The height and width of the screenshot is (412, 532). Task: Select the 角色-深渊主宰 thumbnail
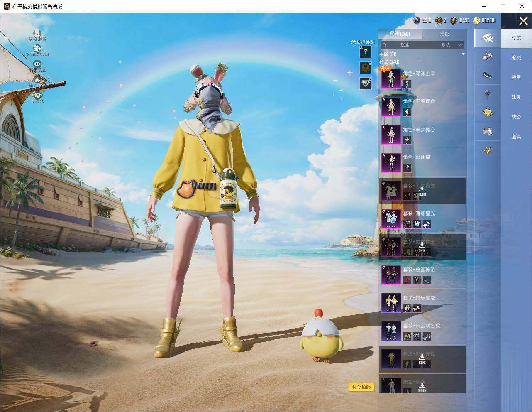(391, 78)
